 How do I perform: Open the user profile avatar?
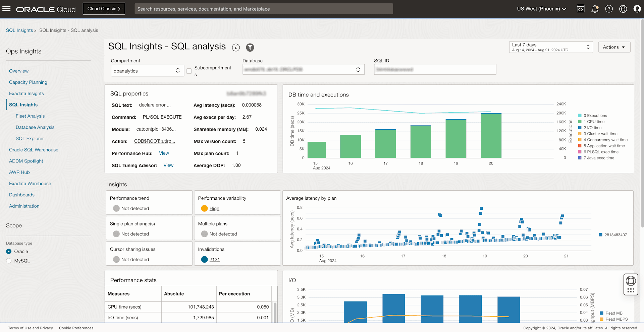click(x=637, y=9)
